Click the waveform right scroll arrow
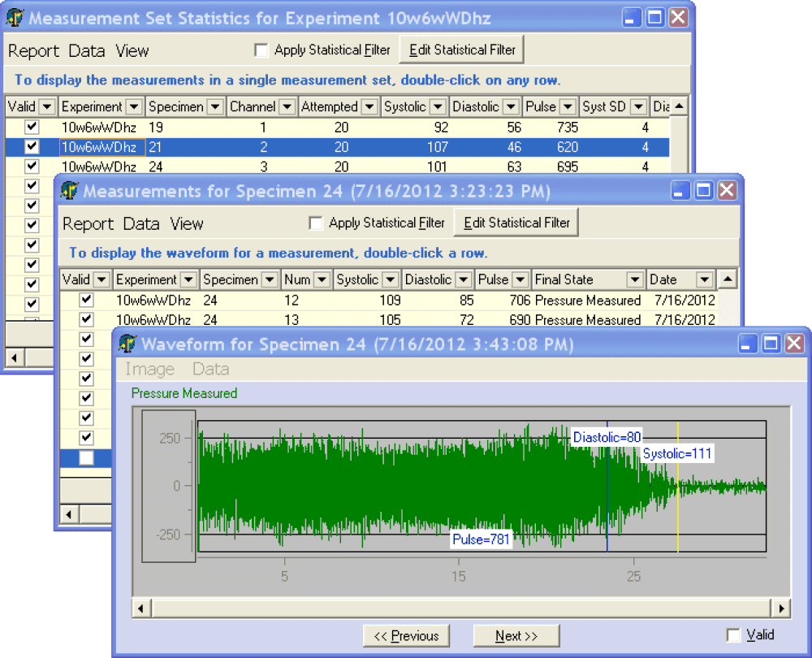Viewport: 812px width, 658px height. (781, 608)
